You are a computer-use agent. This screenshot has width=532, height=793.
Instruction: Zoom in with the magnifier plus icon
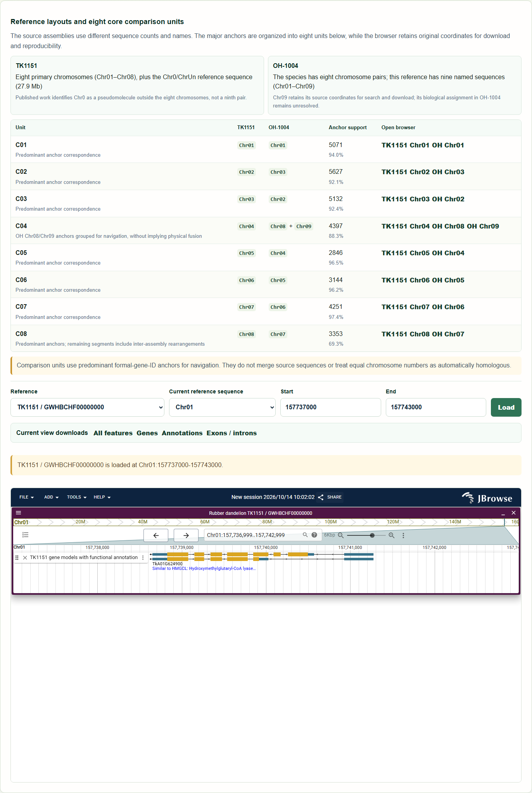(392, 535)
